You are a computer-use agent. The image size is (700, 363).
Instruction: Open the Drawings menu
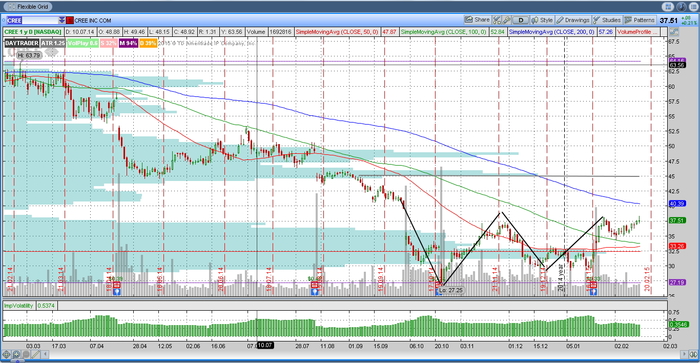[573, 20]
